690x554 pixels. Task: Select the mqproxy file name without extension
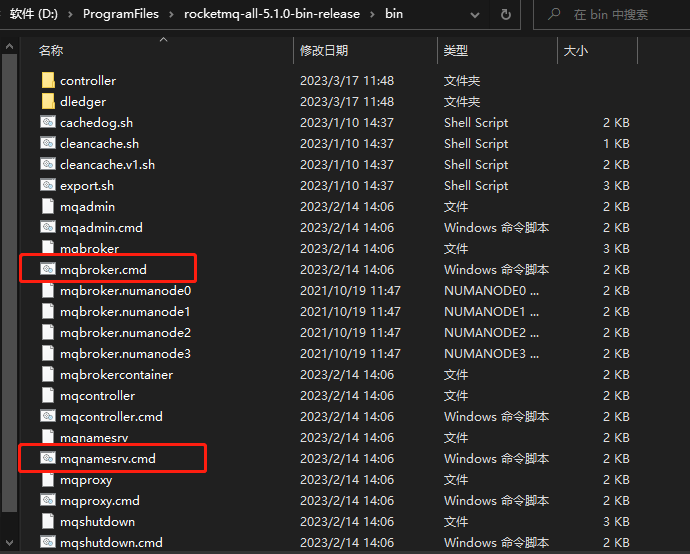[86, 480]
